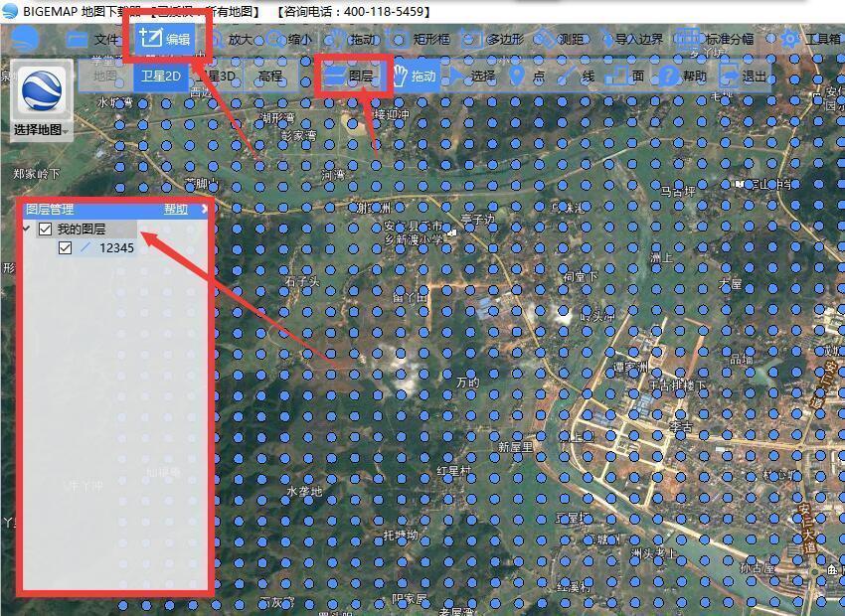Switch to the 地图 map view tab
Image resolution: width=845 pixels, height=616 pixels.
[105, 77]
